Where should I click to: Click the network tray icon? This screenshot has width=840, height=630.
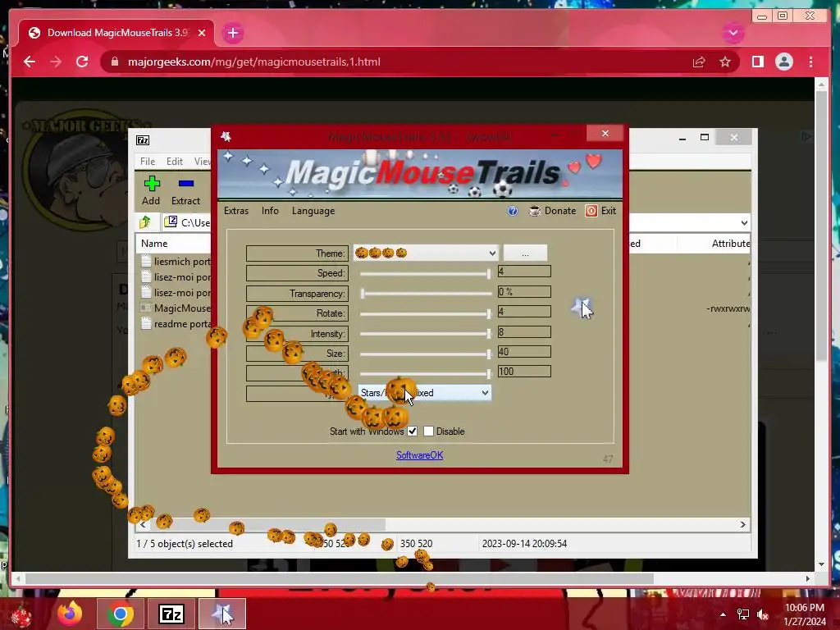(x=742, y=614)
